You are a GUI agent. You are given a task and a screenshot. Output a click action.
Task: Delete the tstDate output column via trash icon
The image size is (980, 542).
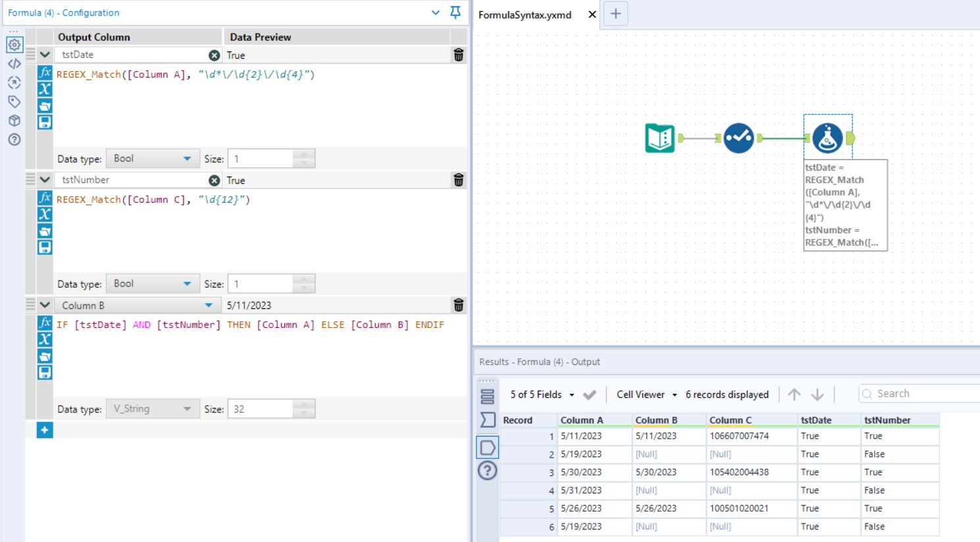coord(458,55)
